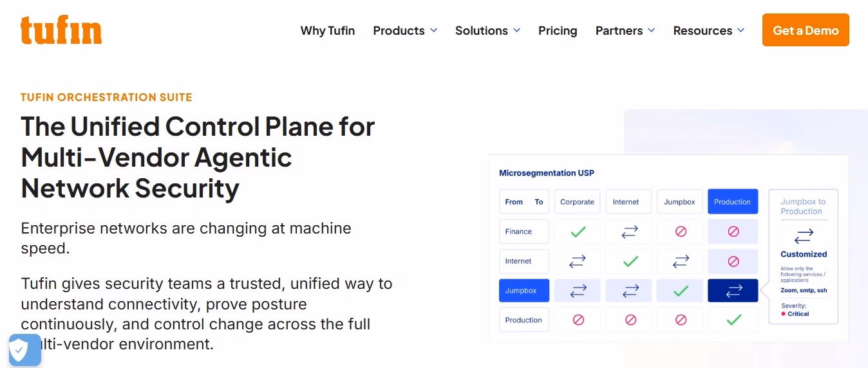Expand the Resources dropdown menu
This screenshot has height=368, width=868.
pyautogui.click(x=709, y=30)
